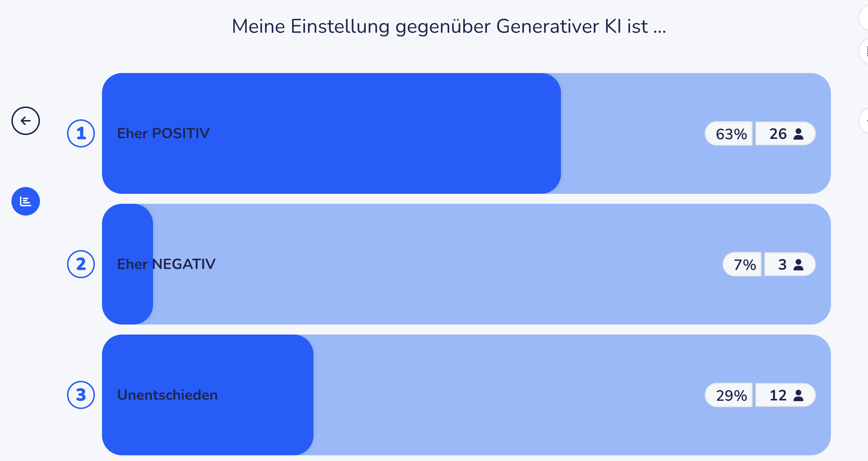Click the poll question title text
868x461 pixels.
coord(449,26)
